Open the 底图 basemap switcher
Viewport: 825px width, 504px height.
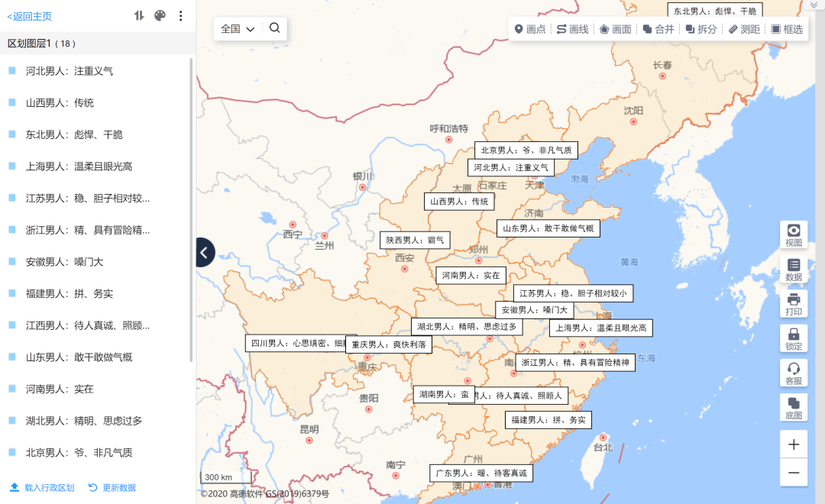794,408
